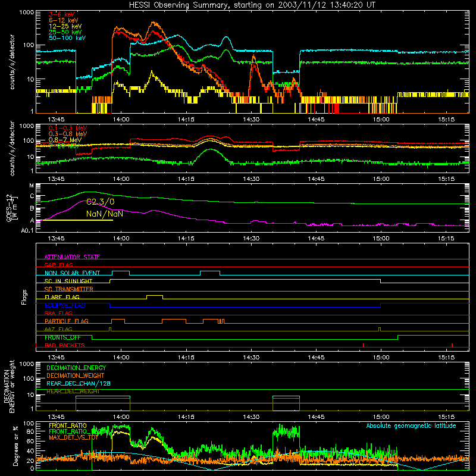The width and height of the screenshot is (476, 476).
Task: Click the yellow FRONT_RATIO legend label
Action: 68,425
